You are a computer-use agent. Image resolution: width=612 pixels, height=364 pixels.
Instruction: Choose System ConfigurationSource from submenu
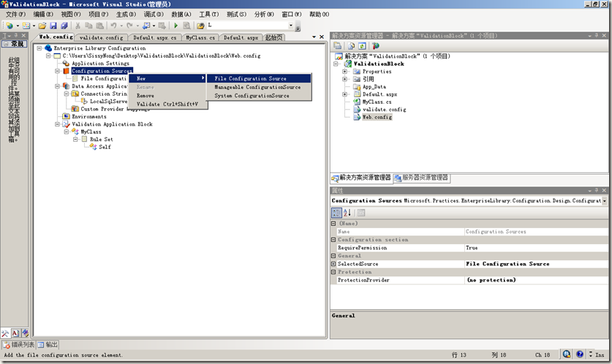point(259,96)
